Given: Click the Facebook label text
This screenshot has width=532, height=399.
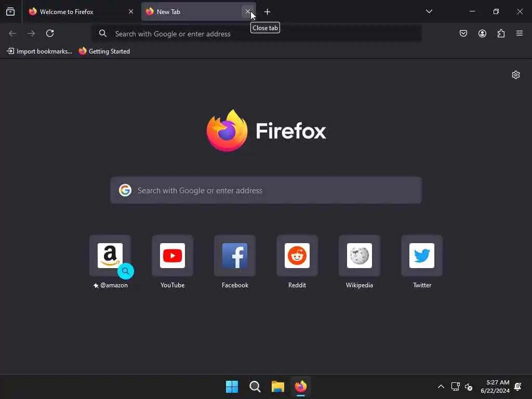Looking at the screenshot, I should [235, 285].
